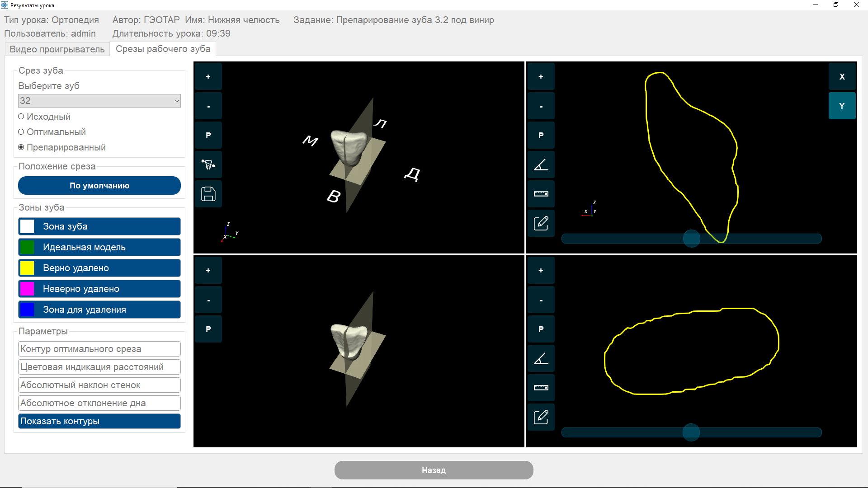868x488 pixels.
Task: Click the yellow Верно удалено swatch
Action: [x=27, y=268]
